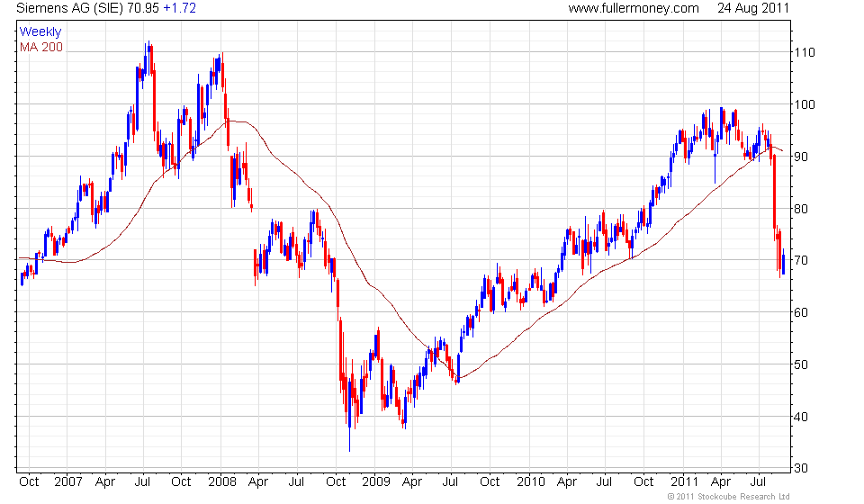864x504 pixels.
Task: Select the MA 200 legend label
Action: point(41,48)
